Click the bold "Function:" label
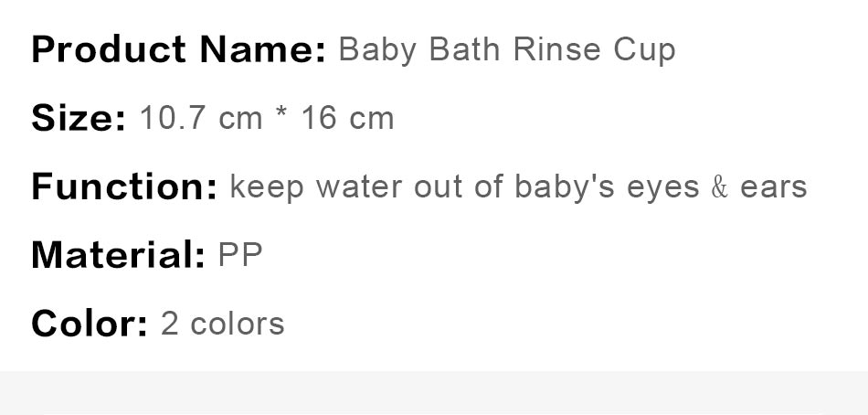 (x=124, y=186)
